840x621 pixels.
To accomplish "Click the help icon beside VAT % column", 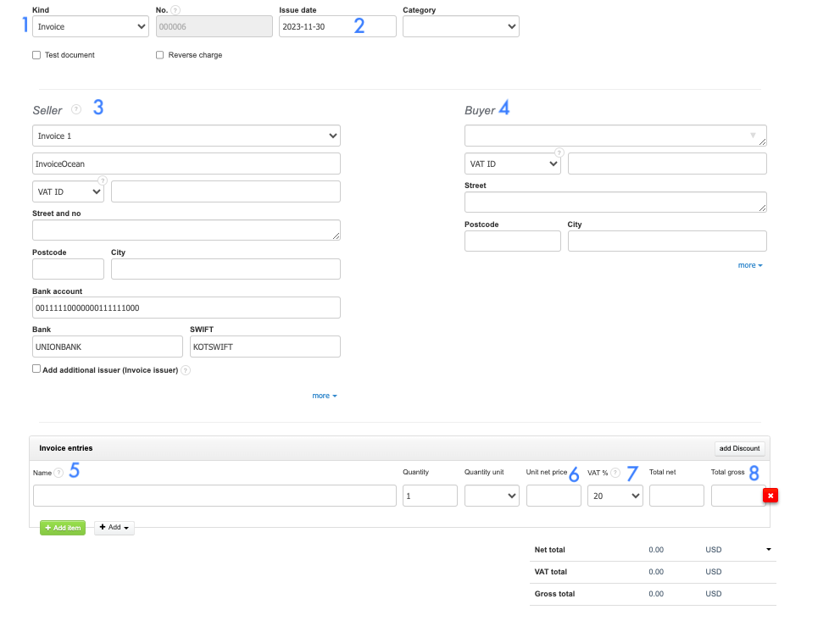I will 615,473.
